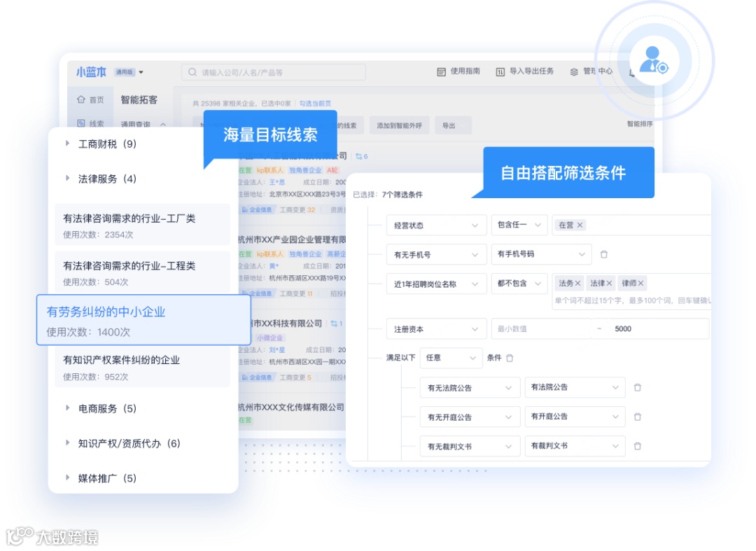Click the 企业信息 icon of the 北京市 company

tap(244, 210)
